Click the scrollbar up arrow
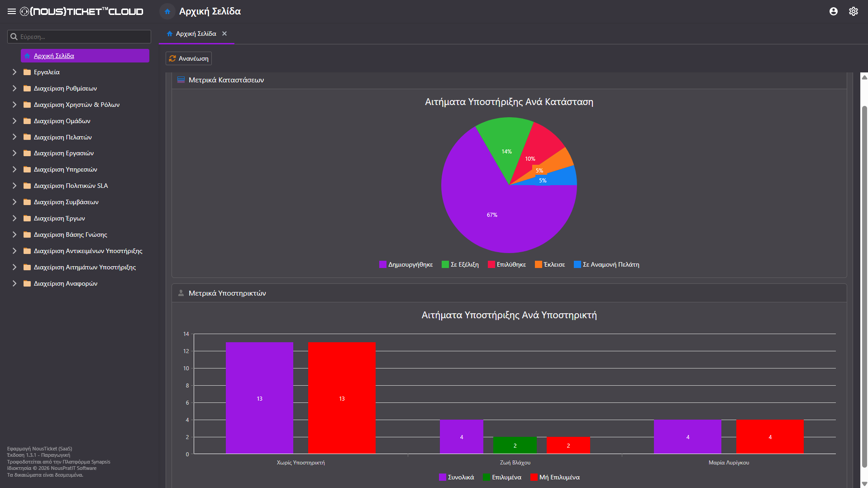The height and width of the screenshot is (488, 868). click(x=864, y=77)
